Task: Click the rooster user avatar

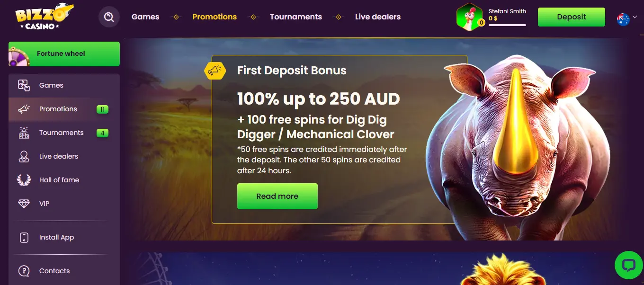Action: click(469, 18)
